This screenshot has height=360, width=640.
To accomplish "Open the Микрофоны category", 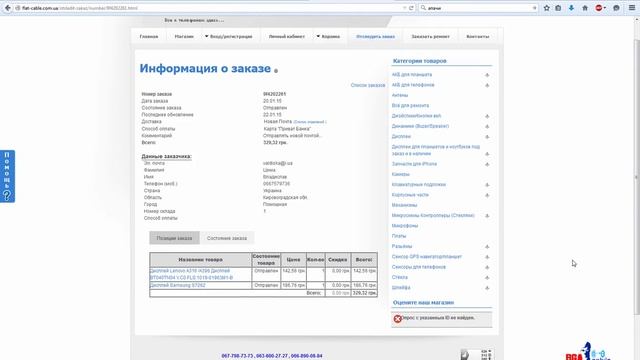I will [x=405, y=226].
